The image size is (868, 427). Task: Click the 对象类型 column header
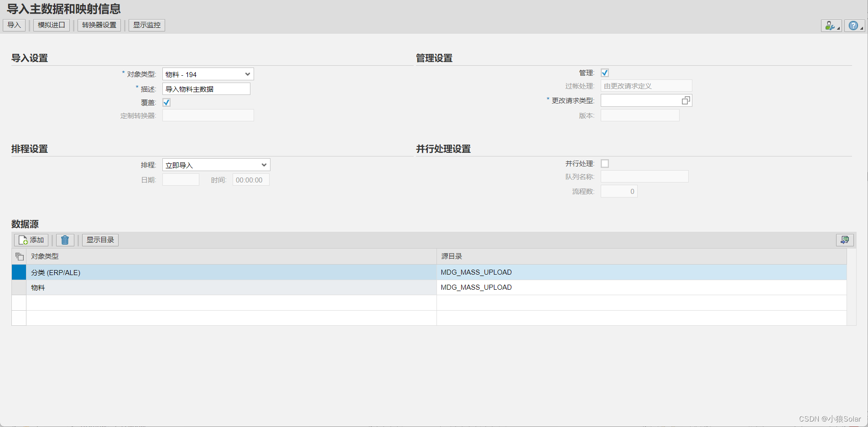tap(231, 256)
